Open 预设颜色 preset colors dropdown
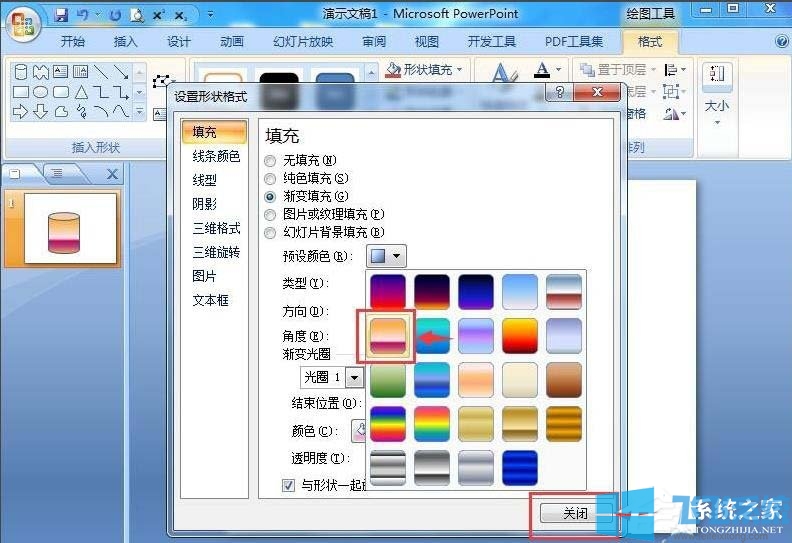Image resolution: width=792 pixels, height=543 pixels. [386, 256]
